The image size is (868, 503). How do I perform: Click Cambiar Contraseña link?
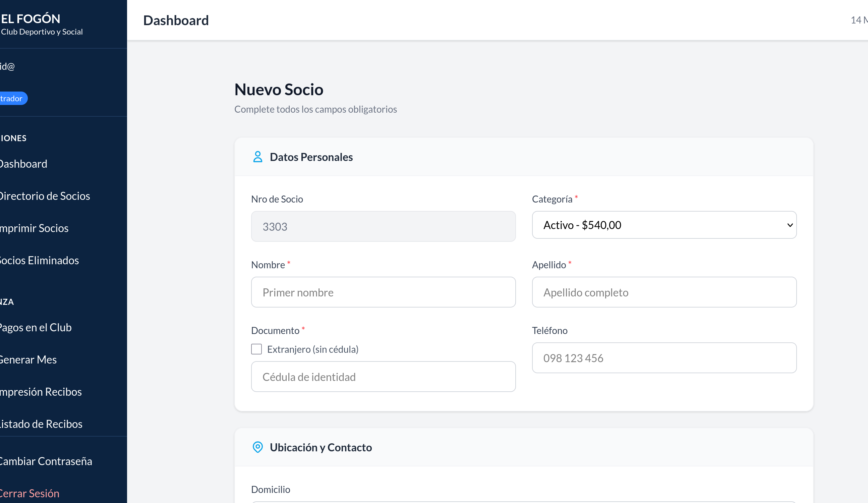(46, 461)
